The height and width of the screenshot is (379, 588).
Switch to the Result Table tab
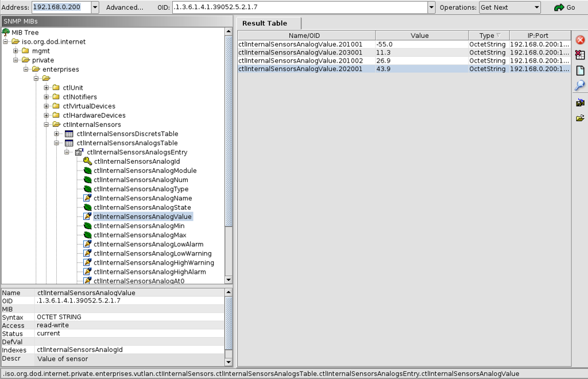[269, 23]
